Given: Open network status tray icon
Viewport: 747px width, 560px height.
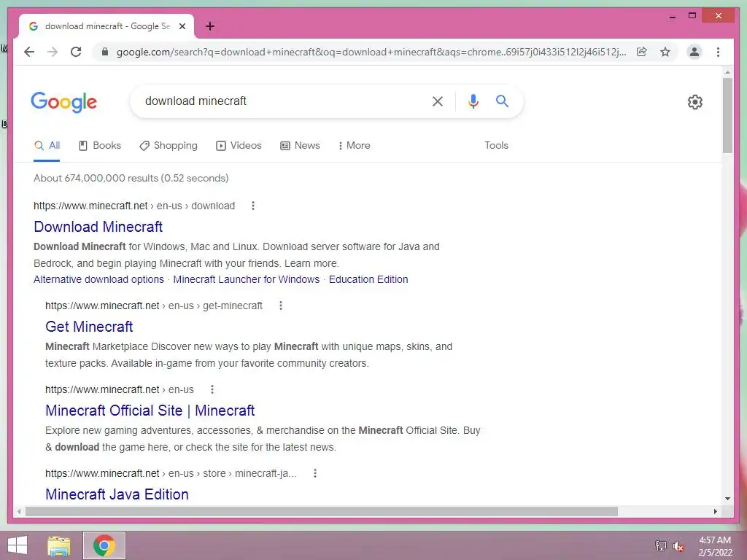Looking at the screenshot, I should point(660,545).
